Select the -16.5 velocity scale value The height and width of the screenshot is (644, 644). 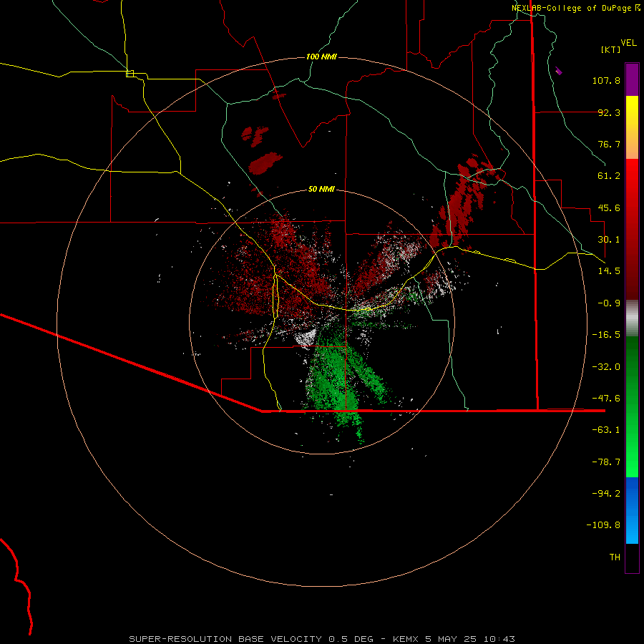click(606, 335)
